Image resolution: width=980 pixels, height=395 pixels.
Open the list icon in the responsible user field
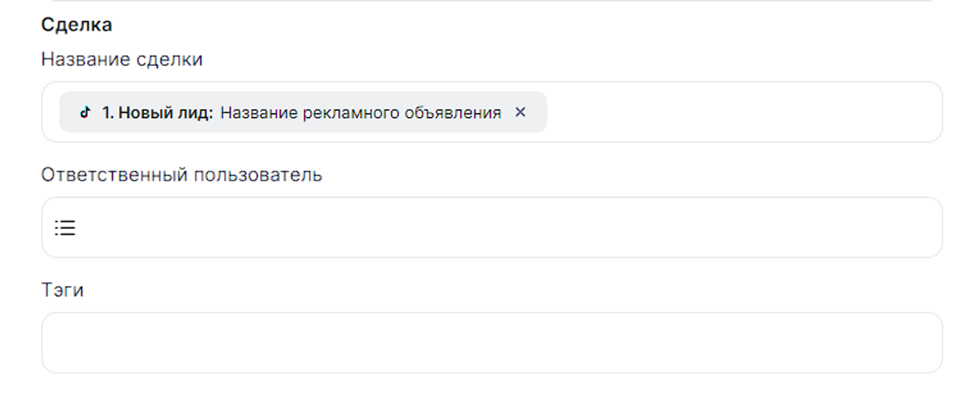point(65,228)
